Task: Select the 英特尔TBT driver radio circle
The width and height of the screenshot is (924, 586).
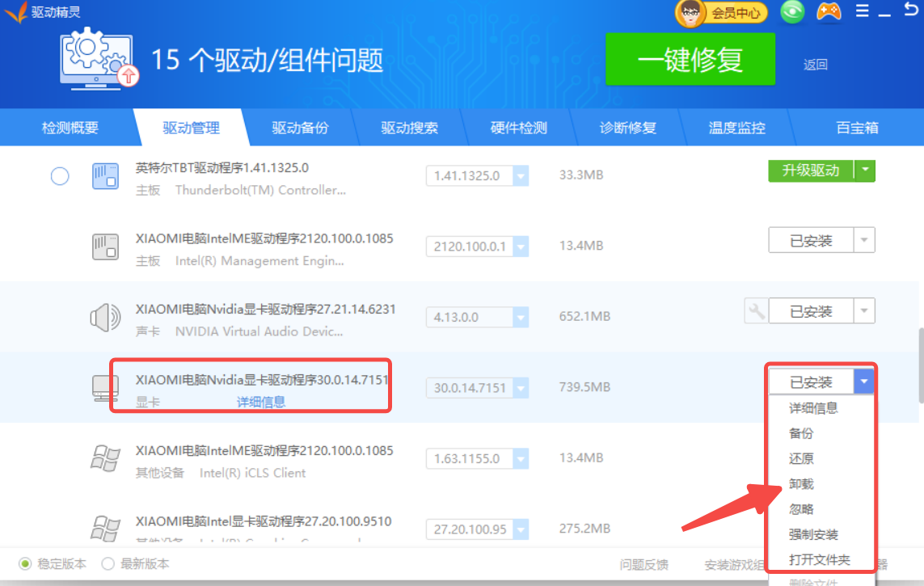Action: [60, 175]
